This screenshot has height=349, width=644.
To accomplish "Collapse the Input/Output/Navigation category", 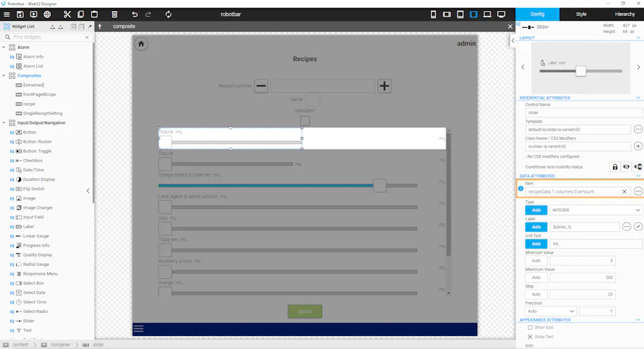I will tap(4, 123).
